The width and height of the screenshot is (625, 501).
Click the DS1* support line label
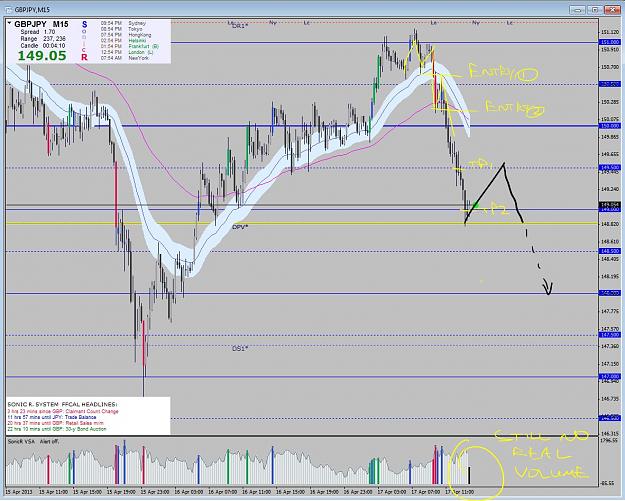tap(240, 349)
